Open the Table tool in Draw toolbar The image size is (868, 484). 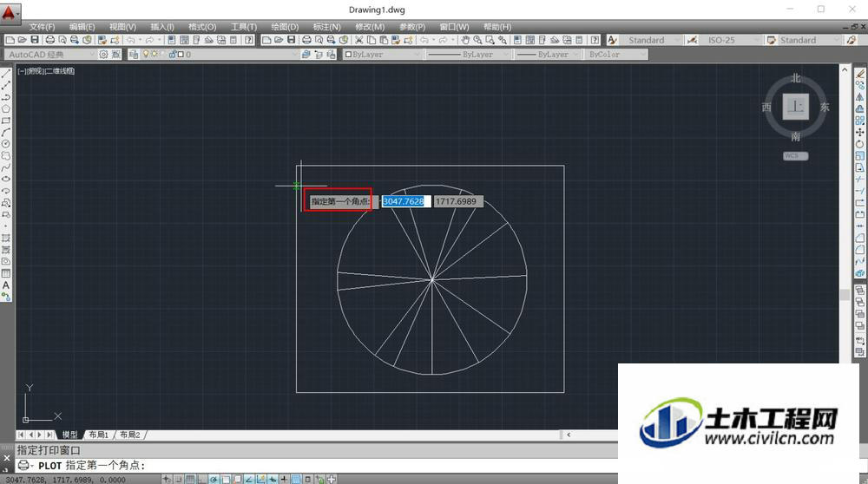click(6, 273)
